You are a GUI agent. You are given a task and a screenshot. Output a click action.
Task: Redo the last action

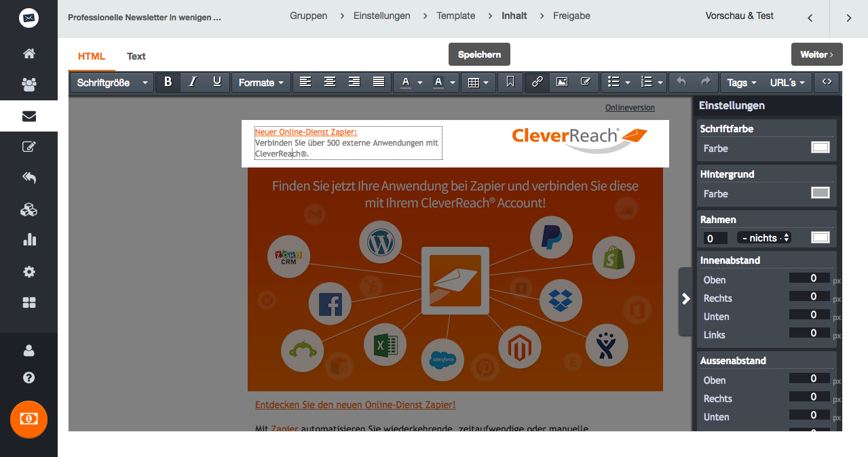(706, 82)
